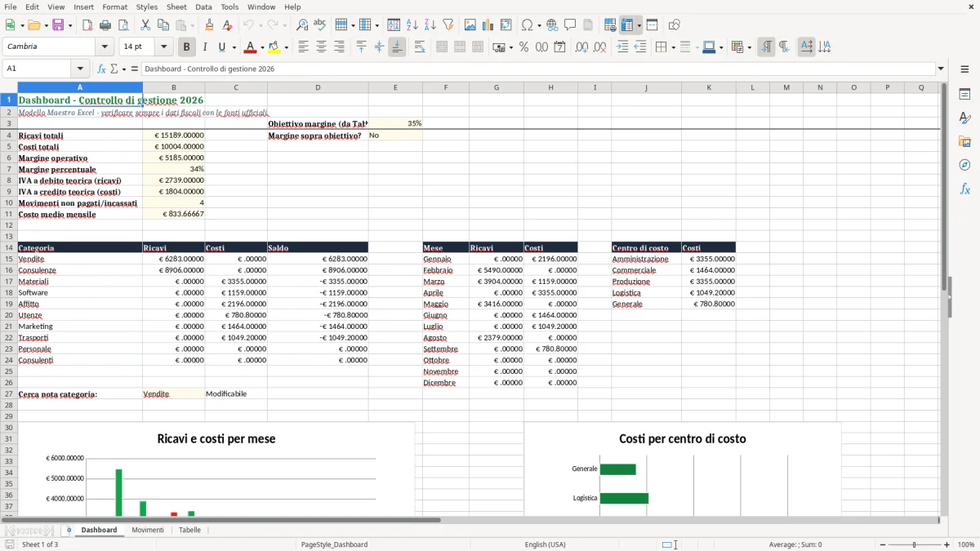This screenshot has height=551, width=980.
Task: Switch to the Movimenti sheet tab
Action: click(148, 530)
